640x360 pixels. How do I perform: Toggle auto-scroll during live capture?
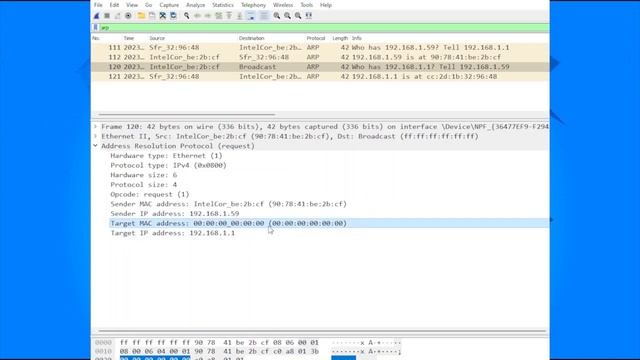[x=251, y=16]
